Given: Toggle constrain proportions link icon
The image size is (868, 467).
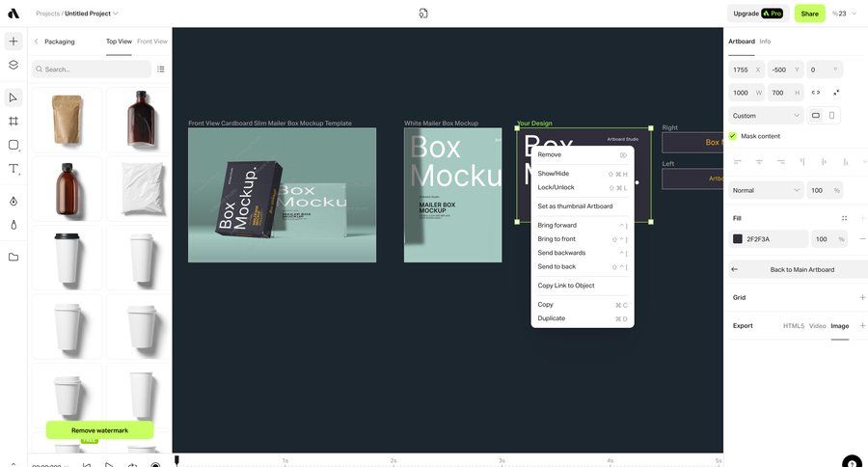Looking at the screenshot, I should (815, 93).
